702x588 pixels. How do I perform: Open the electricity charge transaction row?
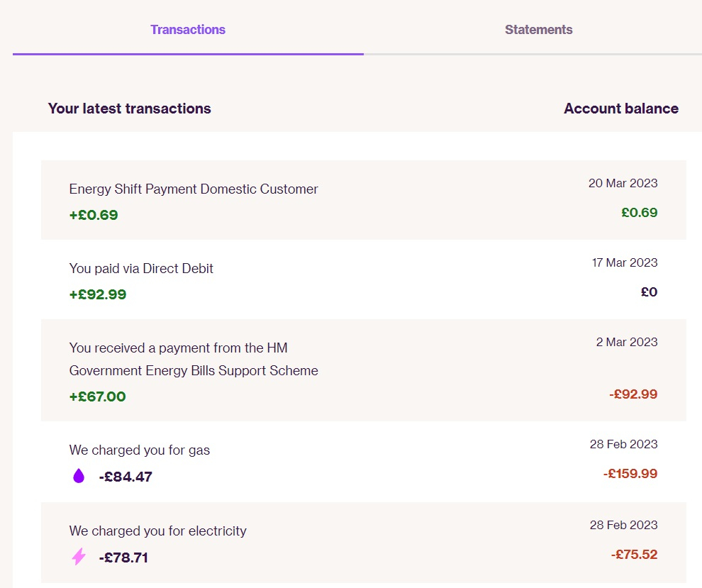(364, 543)
